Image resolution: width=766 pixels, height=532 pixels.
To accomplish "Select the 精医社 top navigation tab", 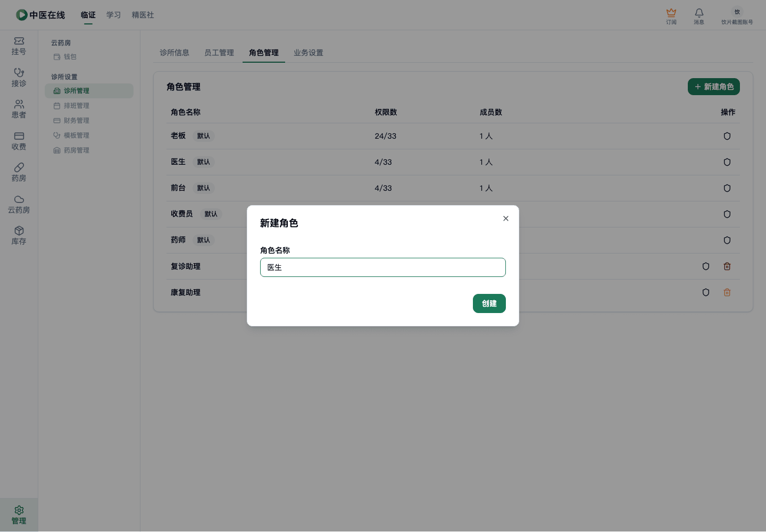I will click(x=143, y=15).
